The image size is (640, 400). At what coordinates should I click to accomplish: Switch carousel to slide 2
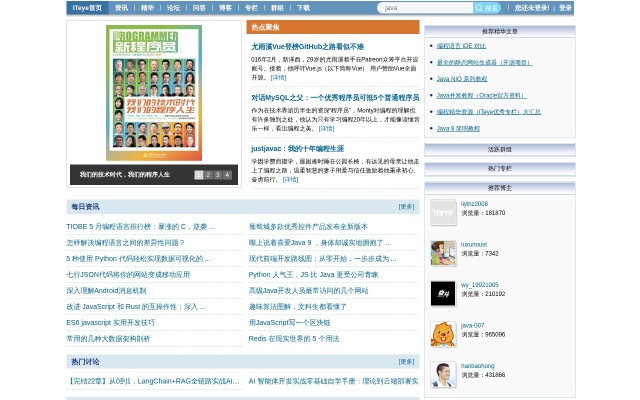pos(209,175)
